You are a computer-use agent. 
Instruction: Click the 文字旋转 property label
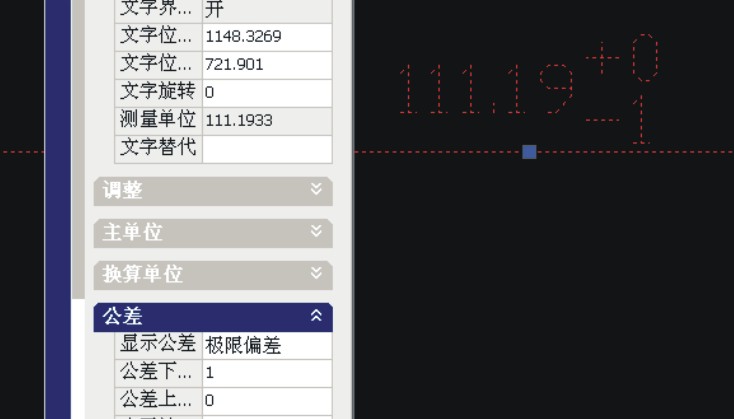pyautogui.click(x=158, y=92)
